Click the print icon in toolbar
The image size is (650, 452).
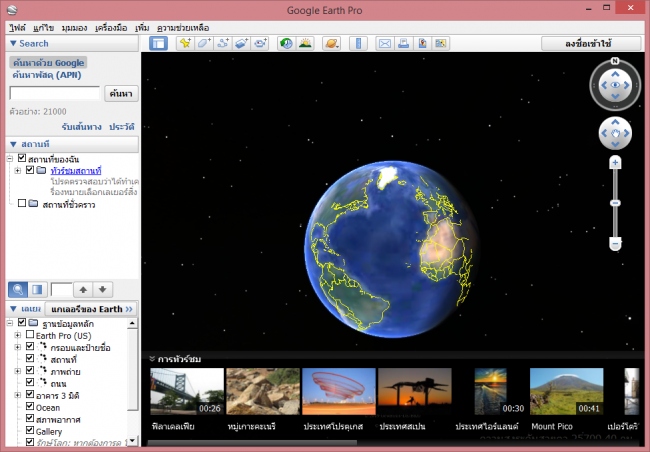tap(402, 43)
